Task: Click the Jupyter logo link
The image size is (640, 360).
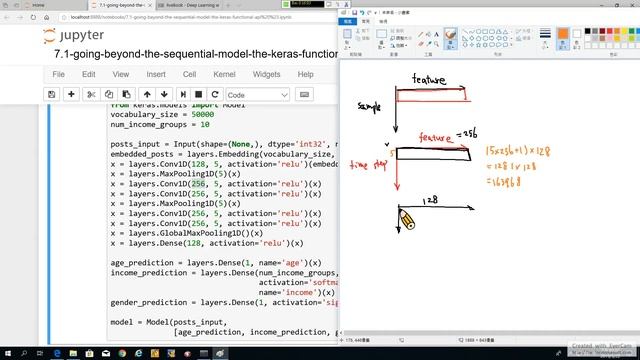Action: pos(74,36)
